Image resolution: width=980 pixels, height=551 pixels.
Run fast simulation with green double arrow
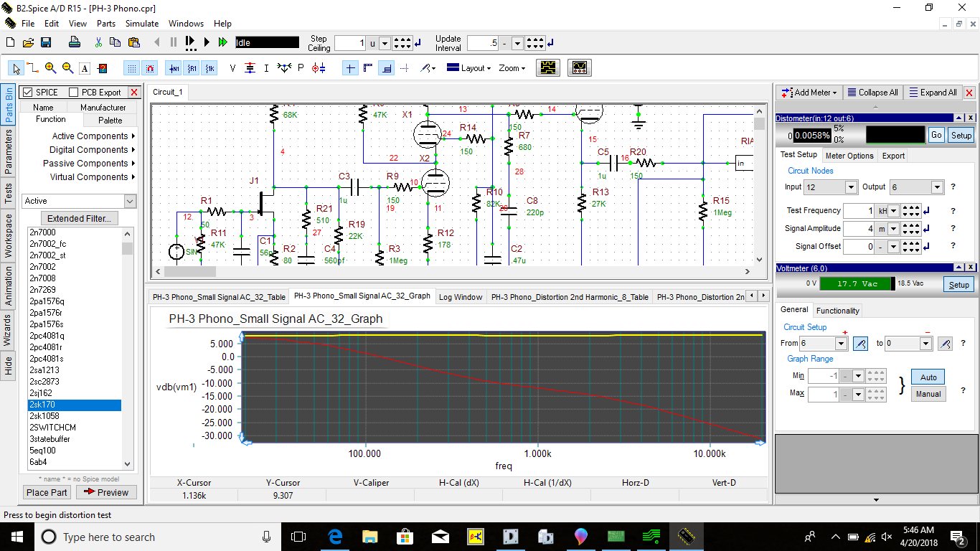pos(223,43)
